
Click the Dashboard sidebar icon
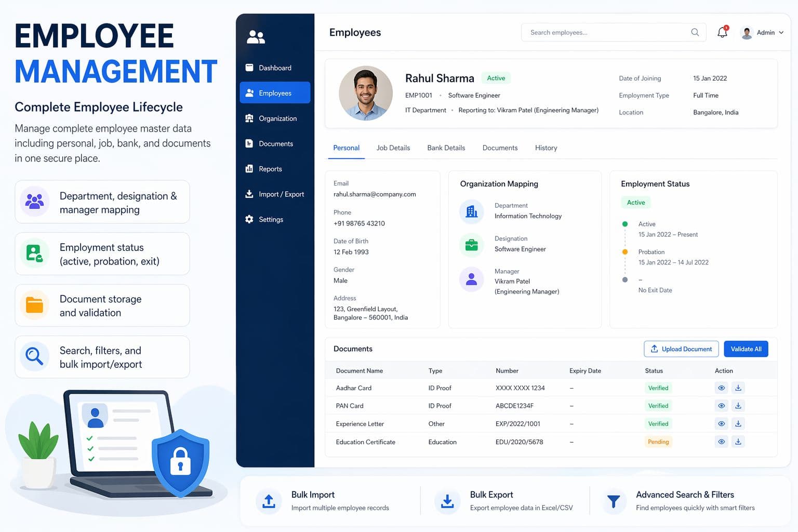(x=249, y=68)
